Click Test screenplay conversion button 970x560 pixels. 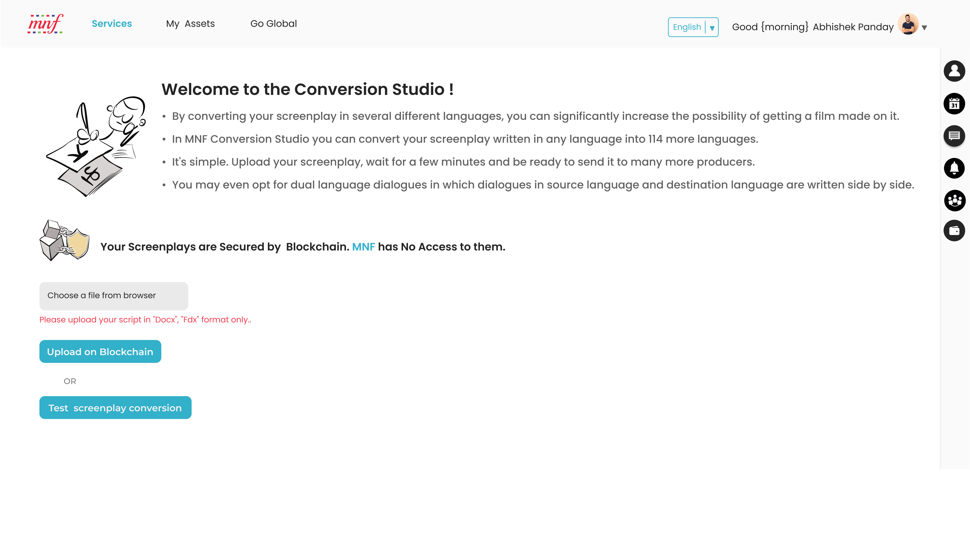pos(115,408)
